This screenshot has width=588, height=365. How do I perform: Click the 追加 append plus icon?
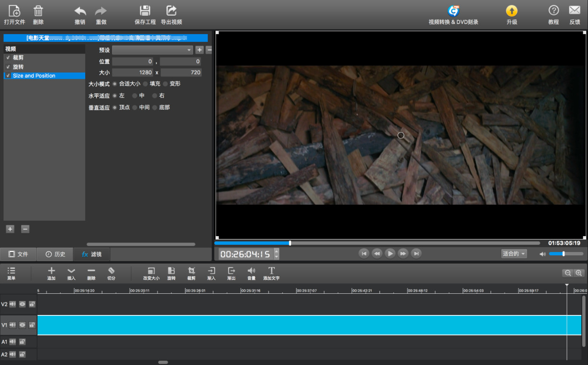(x=51, y=271)
